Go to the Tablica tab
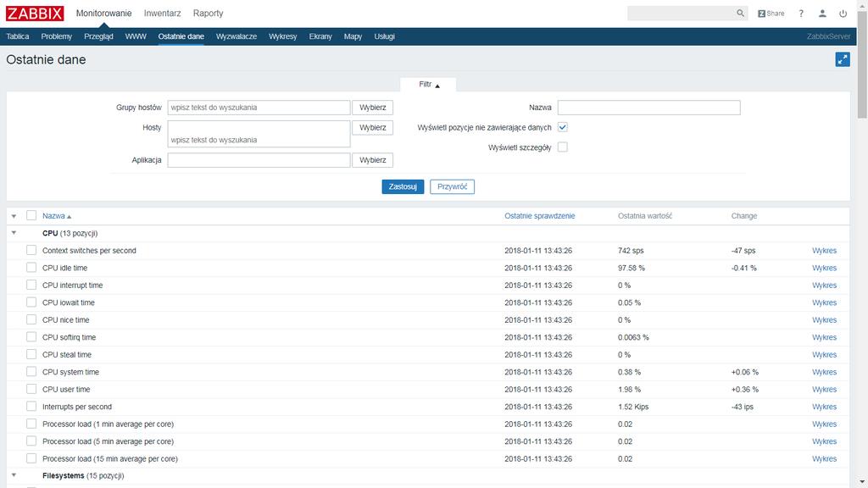This screenshot has width=868, height=488. pos(18,36)
